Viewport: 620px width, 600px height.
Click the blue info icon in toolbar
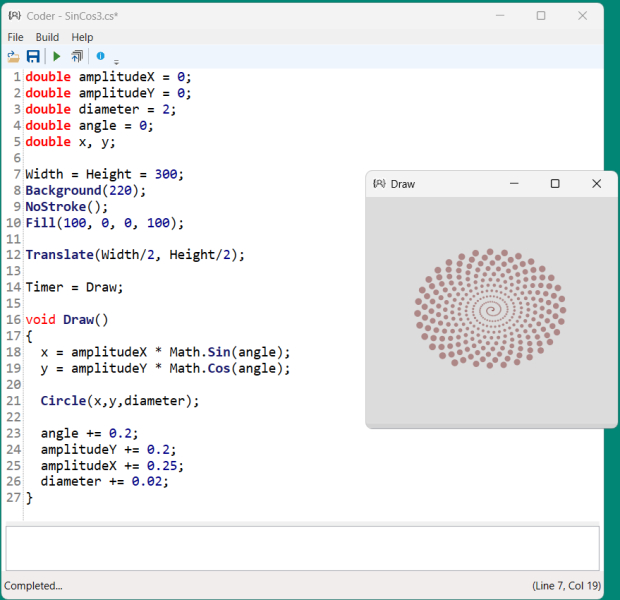[100, 56]
